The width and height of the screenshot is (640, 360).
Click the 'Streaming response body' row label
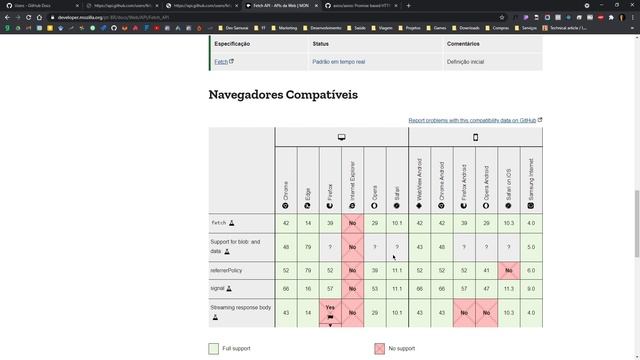click(x=241, y=307)
